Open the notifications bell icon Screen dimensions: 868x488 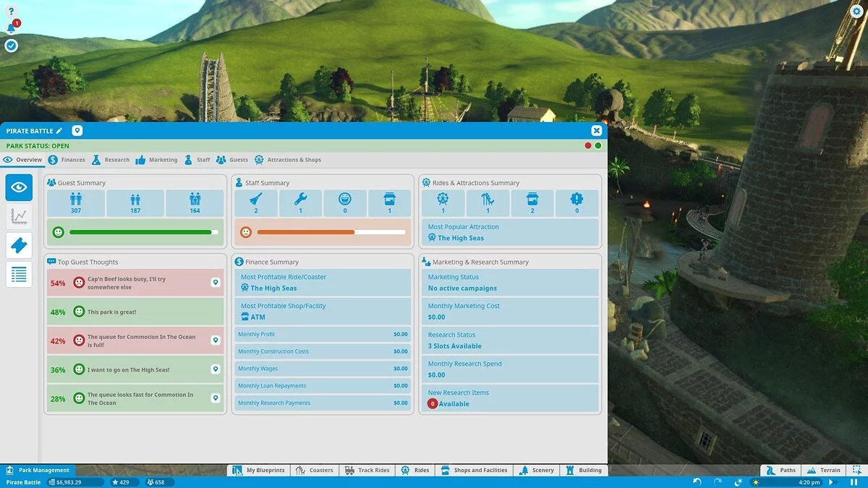tap(11, 28)
